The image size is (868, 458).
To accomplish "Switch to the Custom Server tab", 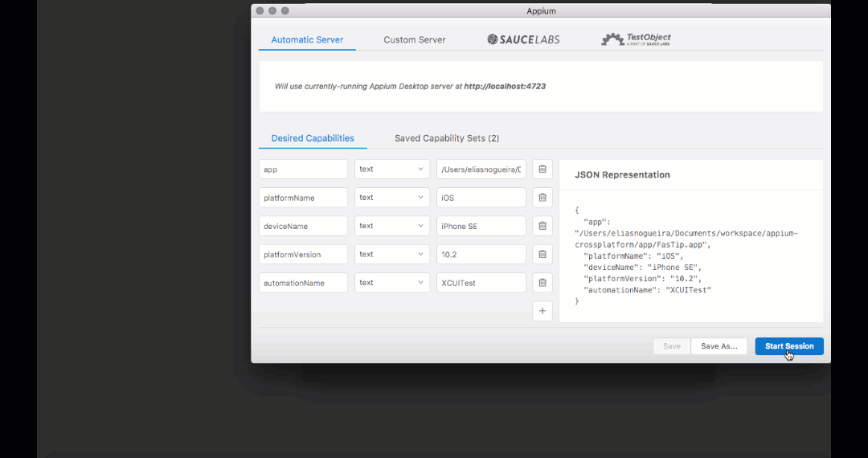I will 415,40.
